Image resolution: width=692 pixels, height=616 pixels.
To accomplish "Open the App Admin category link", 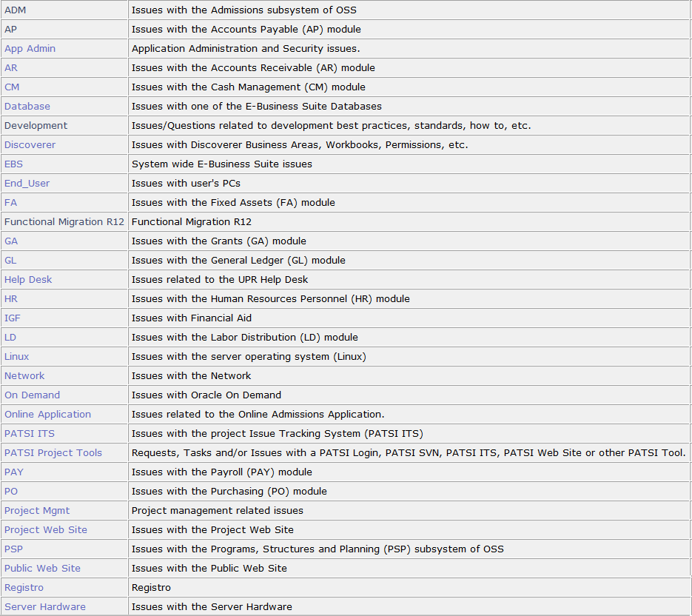I will point(30,49).
